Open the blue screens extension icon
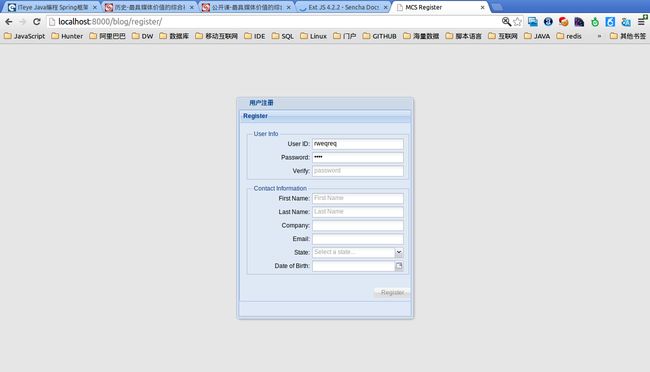Screen dimensions: 650x372 (x=533, y=22)
